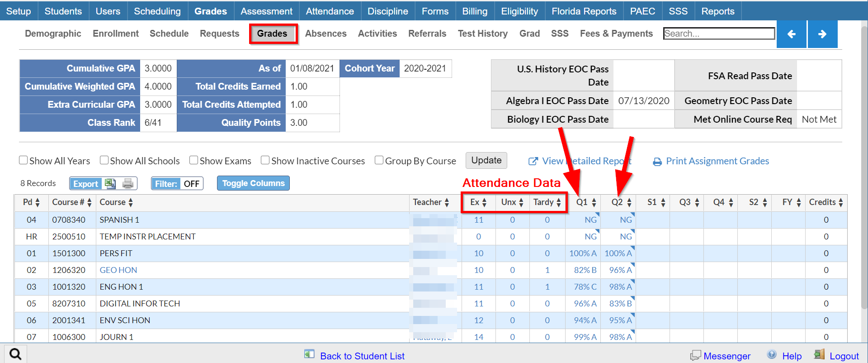This screenshot has height=363, width=868.
Task: Switch to the Enrollment tab
Action: pyautogui.click(x=116, y=33)
